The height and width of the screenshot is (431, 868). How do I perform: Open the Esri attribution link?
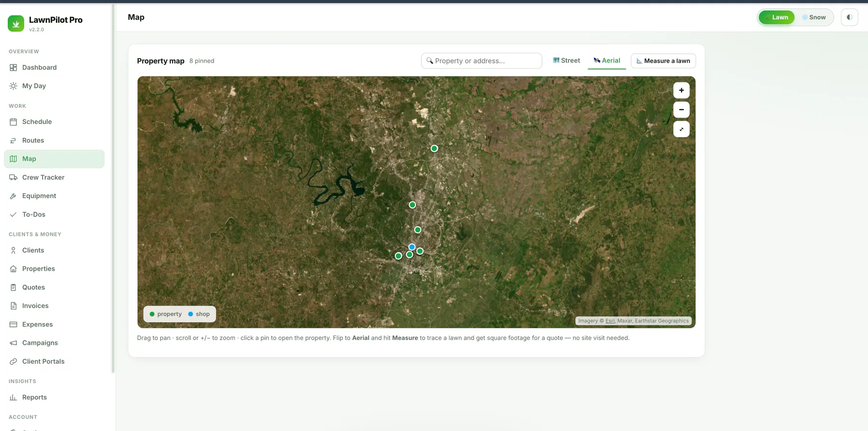pos(610,321)
